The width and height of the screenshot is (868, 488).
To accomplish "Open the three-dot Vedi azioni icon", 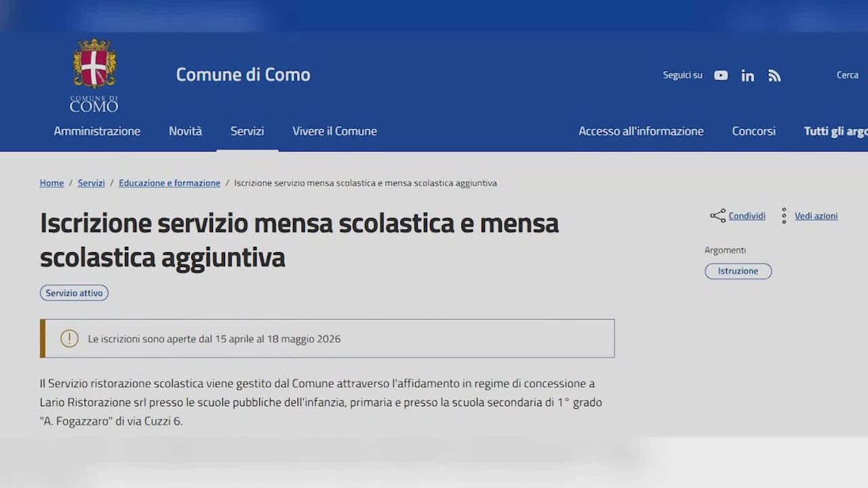I will click(785, 216).
